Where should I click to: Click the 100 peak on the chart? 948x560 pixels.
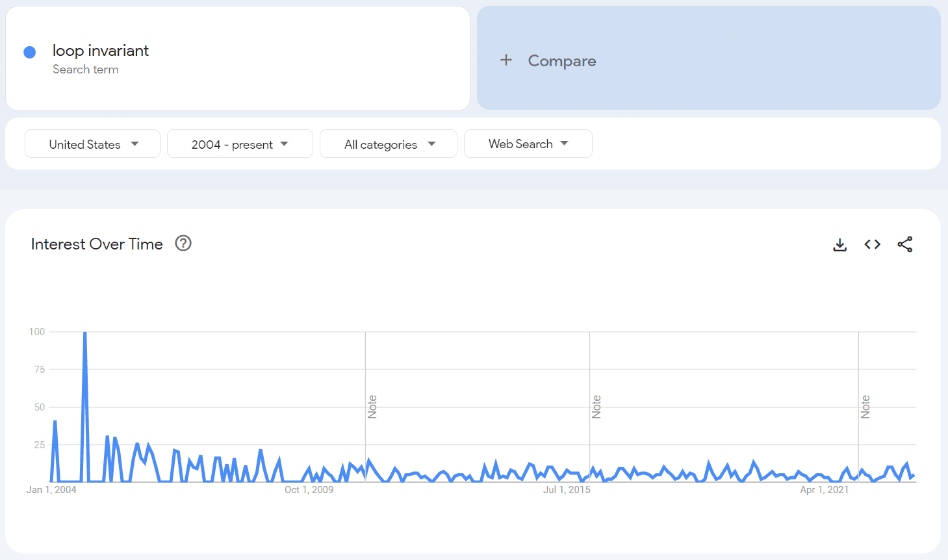click(x=85, y=333)
